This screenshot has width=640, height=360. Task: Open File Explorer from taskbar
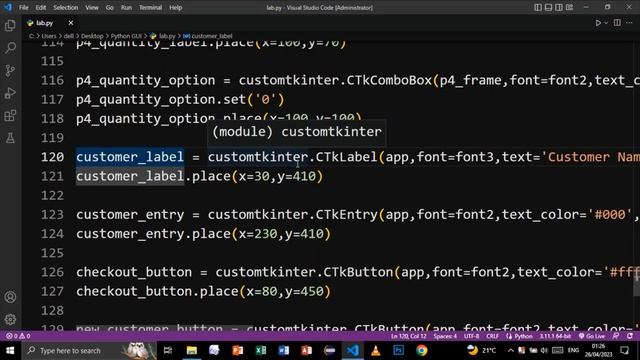(x=191, y=351)
